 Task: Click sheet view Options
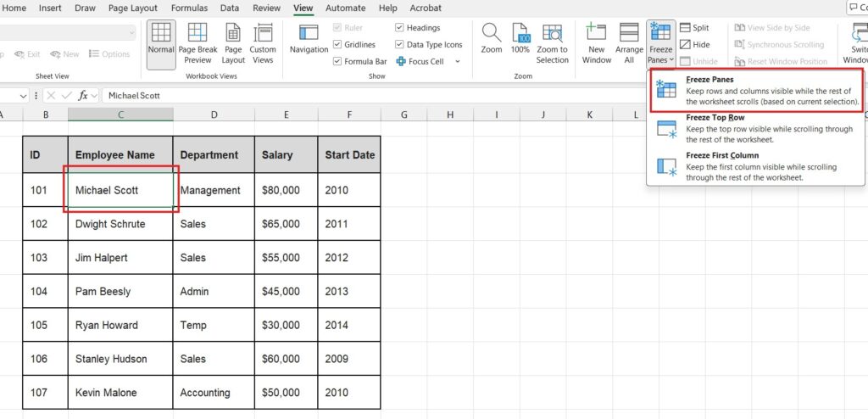pos(109,54)
